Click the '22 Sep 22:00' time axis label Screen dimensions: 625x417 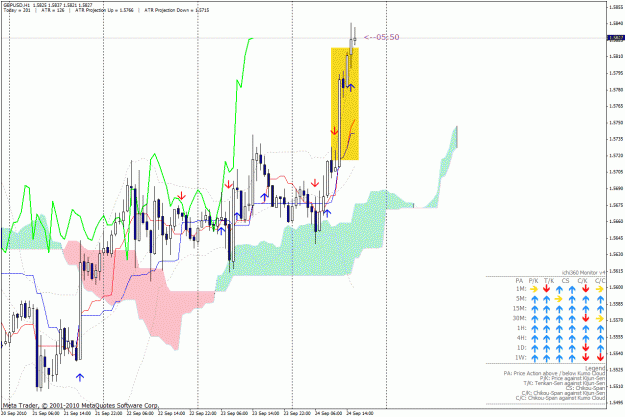[x=203, y=413]
